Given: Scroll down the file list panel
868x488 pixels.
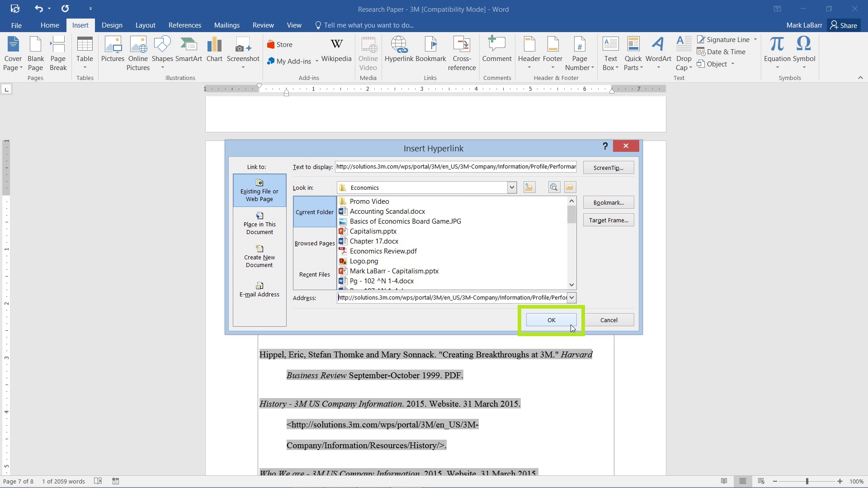Looking at the screenshot, I should click(571, 285).
